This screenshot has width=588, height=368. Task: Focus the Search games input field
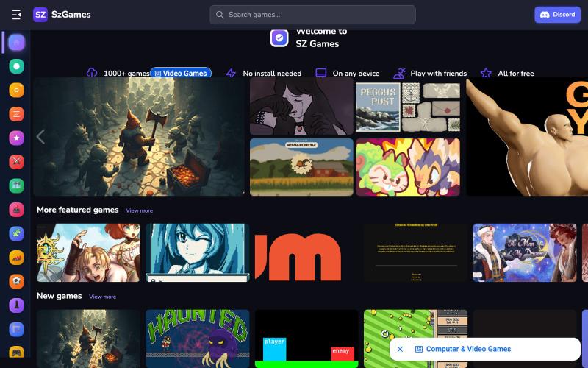pos(313,15)
